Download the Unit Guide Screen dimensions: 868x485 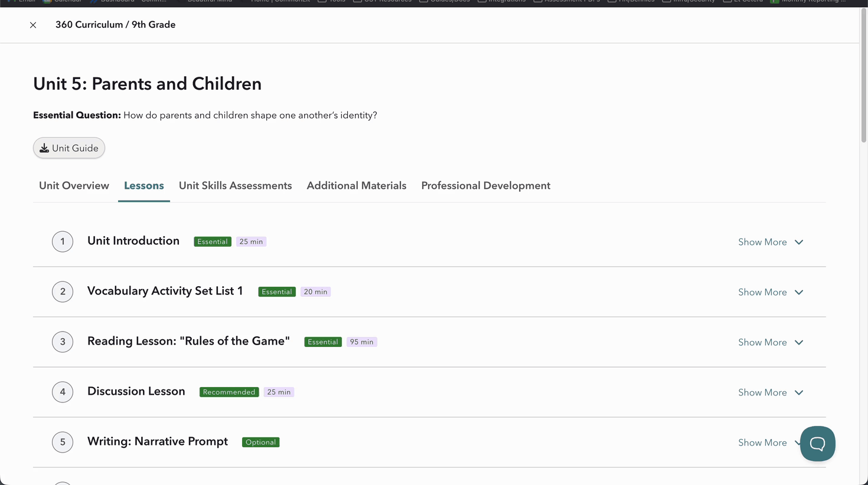69,148
